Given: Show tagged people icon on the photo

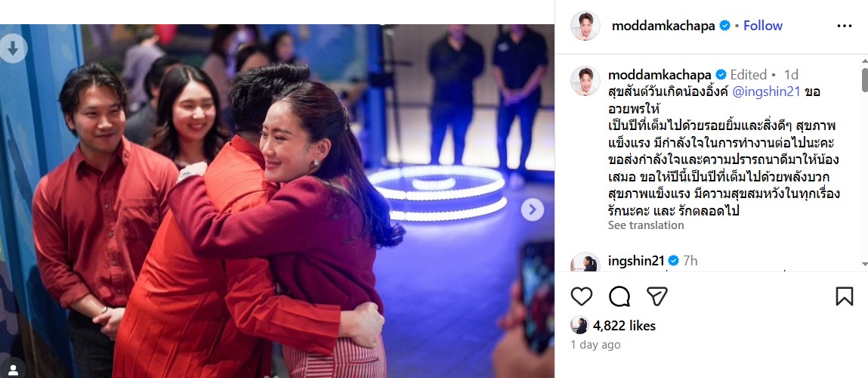Looking at the screenshot, I should click(x=12, y=369).
